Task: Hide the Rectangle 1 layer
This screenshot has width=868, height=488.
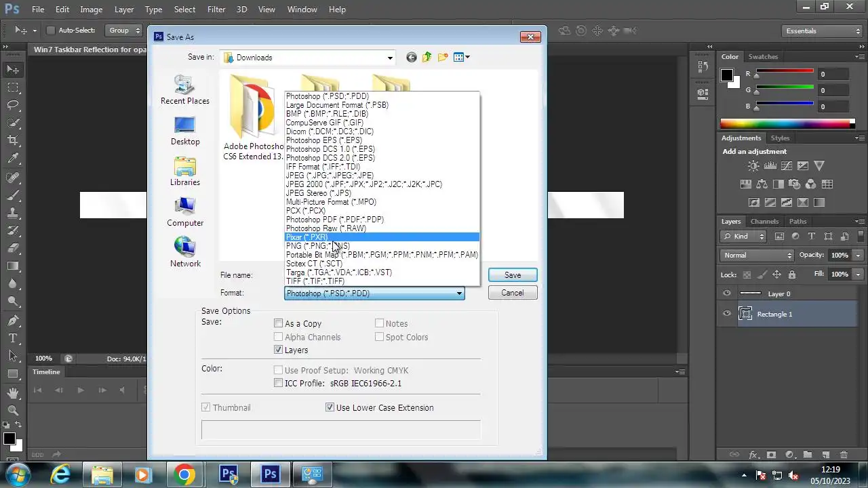Action: (x=727, y=314)
